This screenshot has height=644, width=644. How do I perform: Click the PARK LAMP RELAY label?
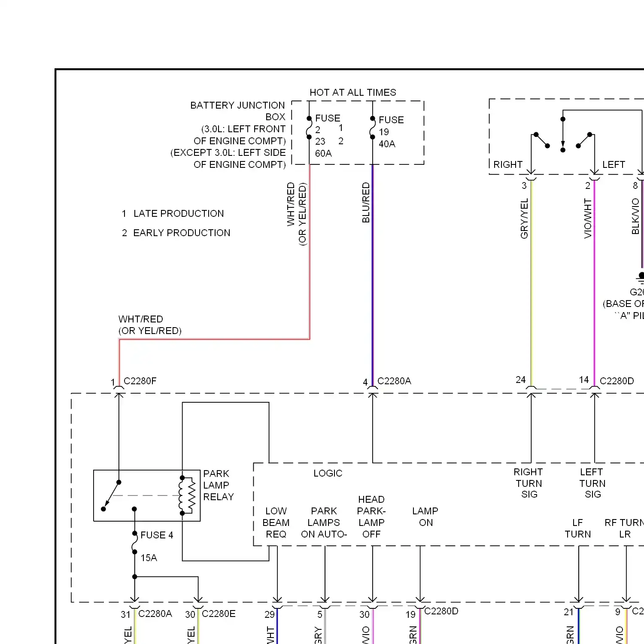[219, 485]
